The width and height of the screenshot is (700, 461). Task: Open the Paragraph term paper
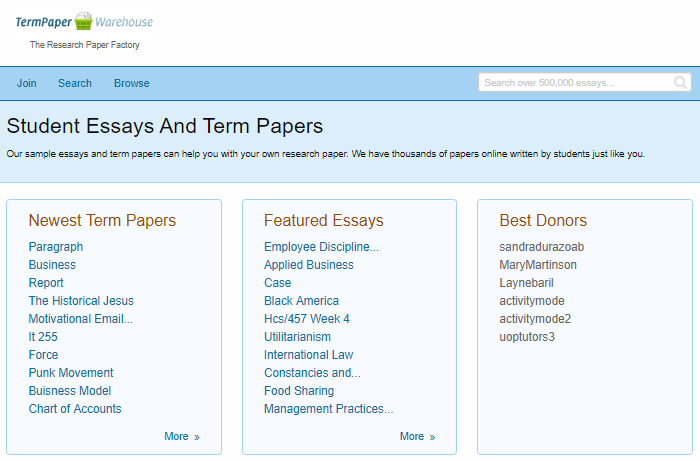(x=56, y=247)
